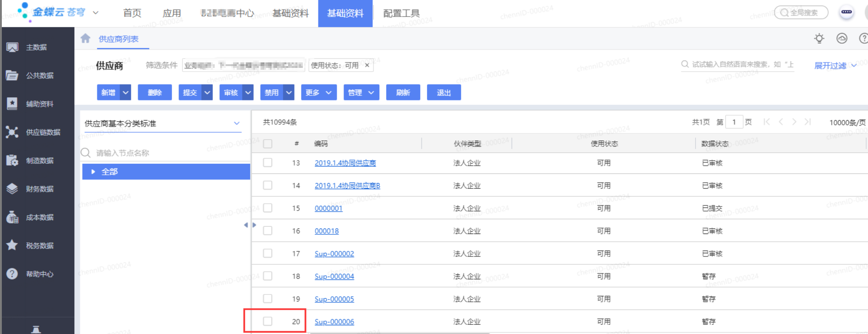This screenshot has width=868, height=334.
Task: Click the 请输入节点名称 search field
Action: pos(165,153)
